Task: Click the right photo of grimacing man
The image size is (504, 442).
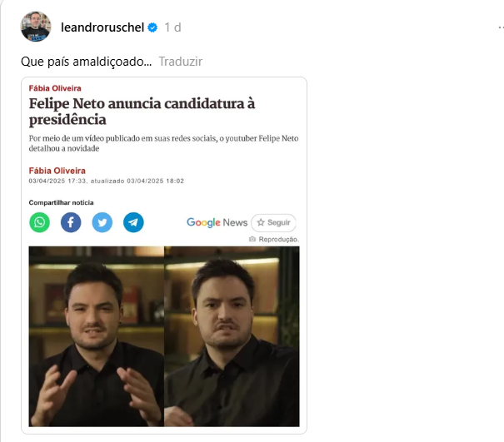Action: click(x=232, y=336)
